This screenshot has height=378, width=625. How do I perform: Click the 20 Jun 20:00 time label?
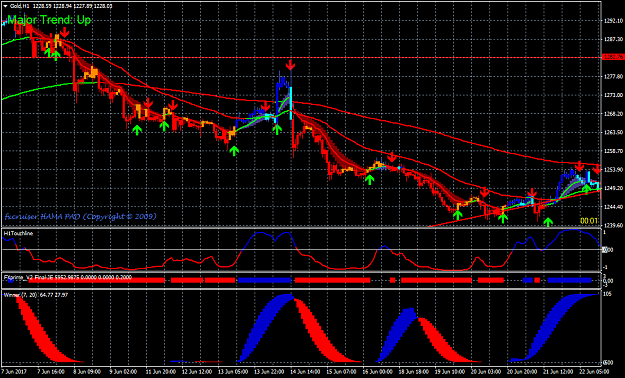523,372
